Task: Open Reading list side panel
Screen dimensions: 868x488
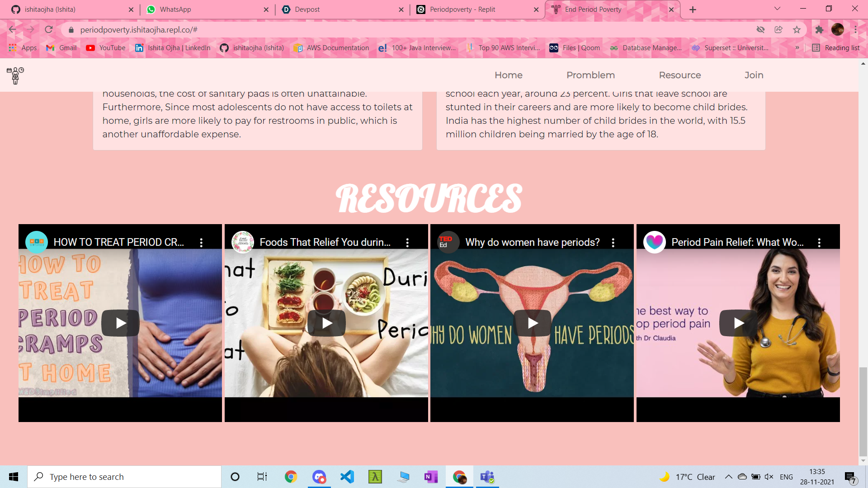Action: tap(835, 48)
